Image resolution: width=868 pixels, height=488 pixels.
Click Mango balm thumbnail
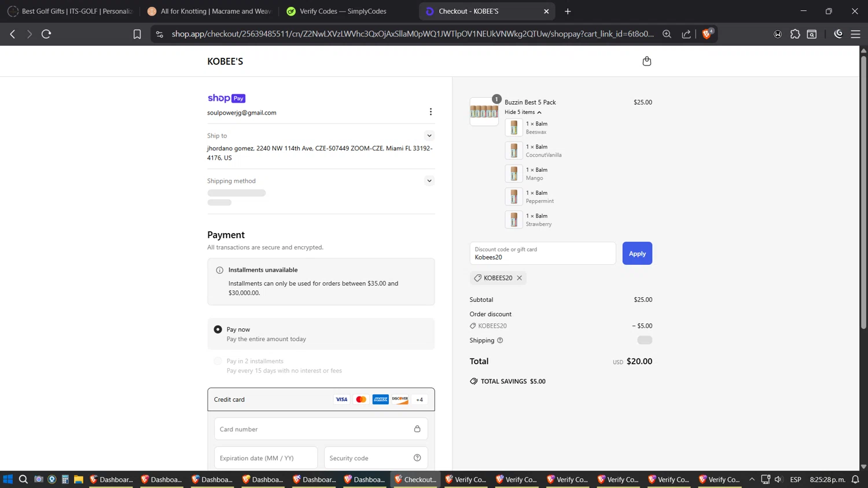514,173
